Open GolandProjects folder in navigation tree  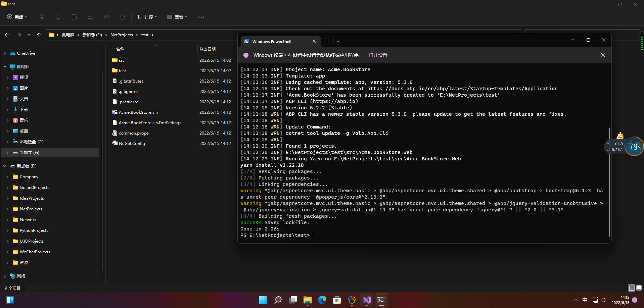34,188
